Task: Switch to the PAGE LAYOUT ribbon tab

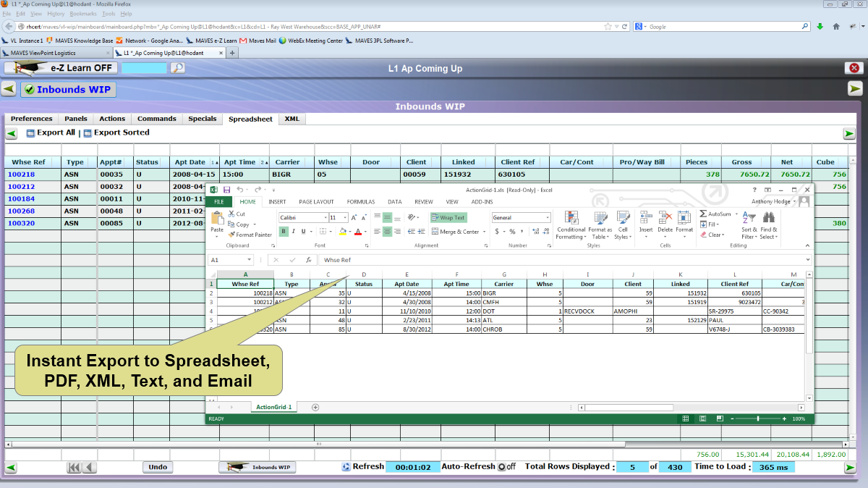Action: 316,202
